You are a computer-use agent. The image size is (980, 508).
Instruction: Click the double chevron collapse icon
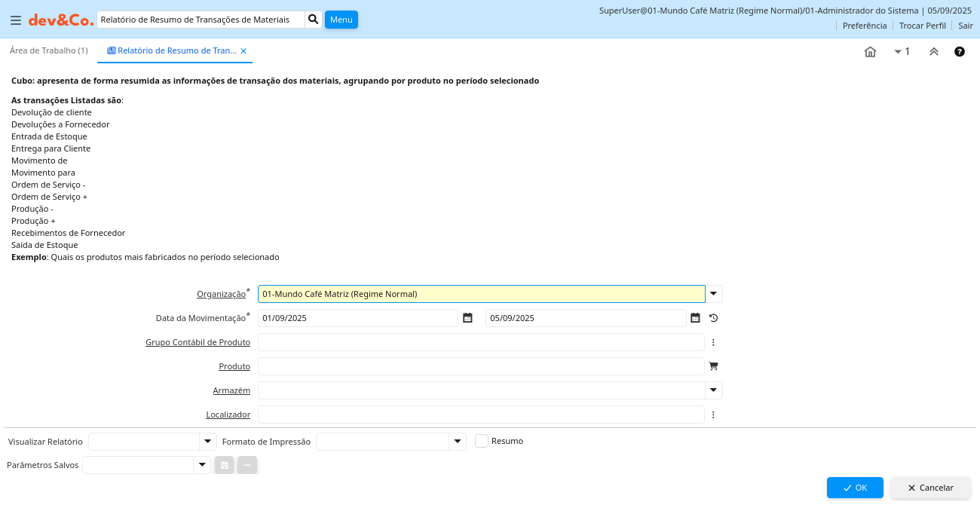[933, 52]
